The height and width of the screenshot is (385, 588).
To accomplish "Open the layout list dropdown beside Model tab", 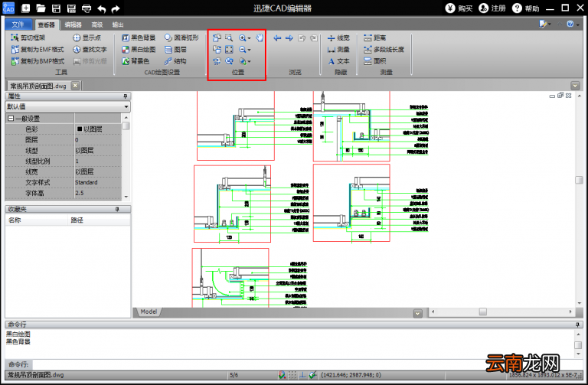I will pos(418,313).
